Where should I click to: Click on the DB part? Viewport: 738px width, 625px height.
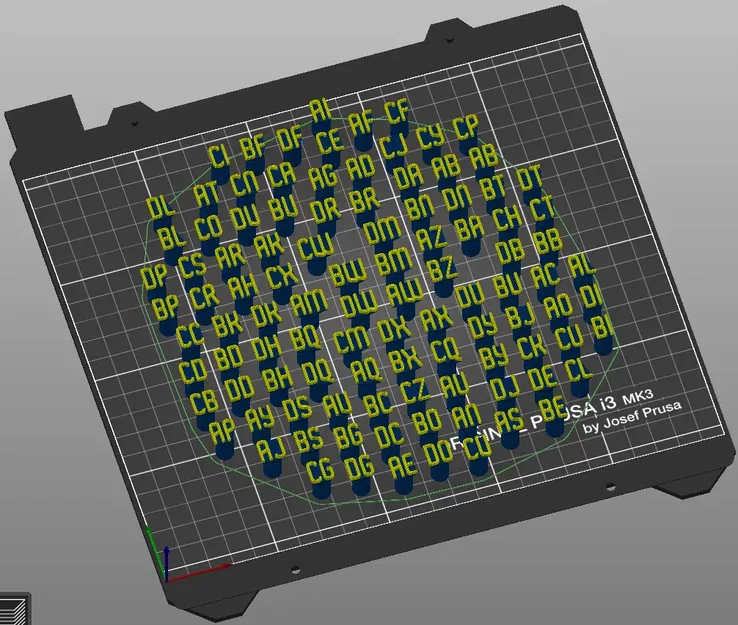click(510, 251)
